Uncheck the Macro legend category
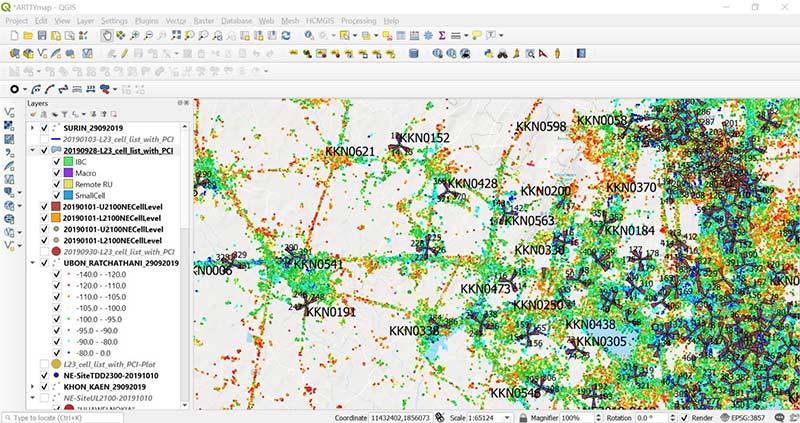The width and height of the screenshot is (800, 423). click(x=57, y=173)
